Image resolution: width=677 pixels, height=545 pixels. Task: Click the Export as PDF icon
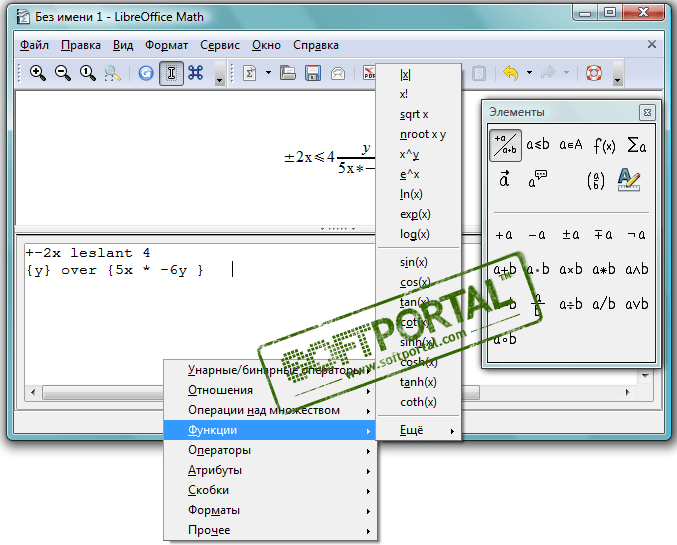click(369, 73)
